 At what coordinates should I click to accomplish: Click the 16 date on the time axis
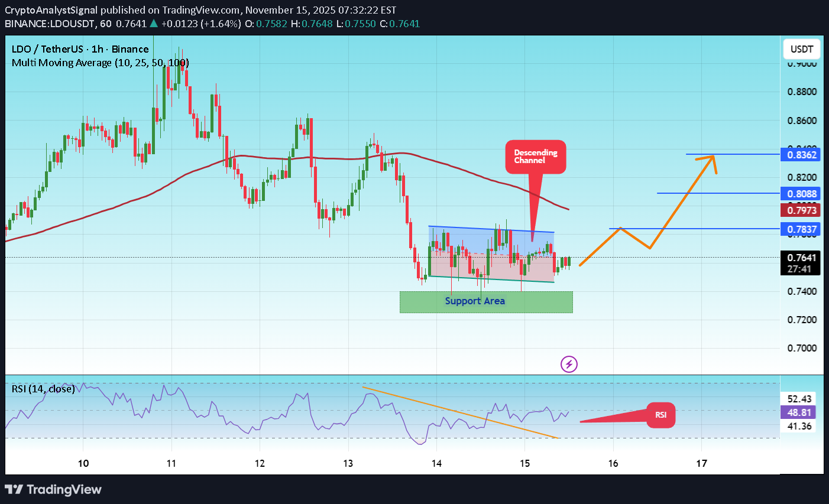[x=613, y=463]
